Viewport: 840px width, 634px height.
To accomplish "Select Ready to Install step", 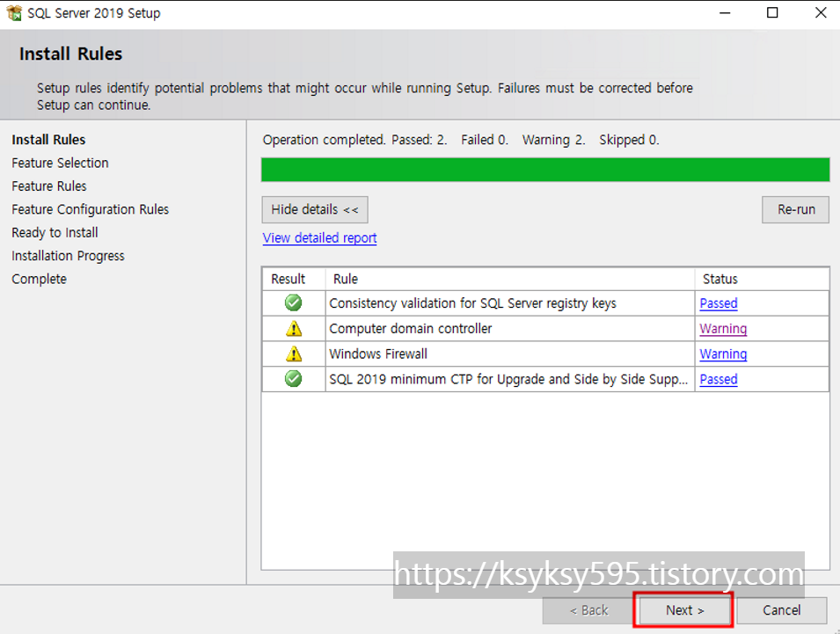I will [x=55, y=232].
